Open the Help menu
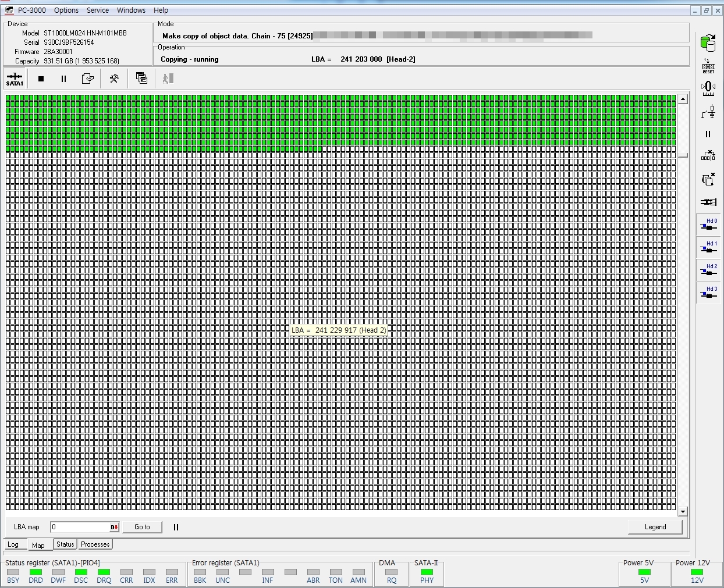Screen dimensions: 724x588 [161, 10]
